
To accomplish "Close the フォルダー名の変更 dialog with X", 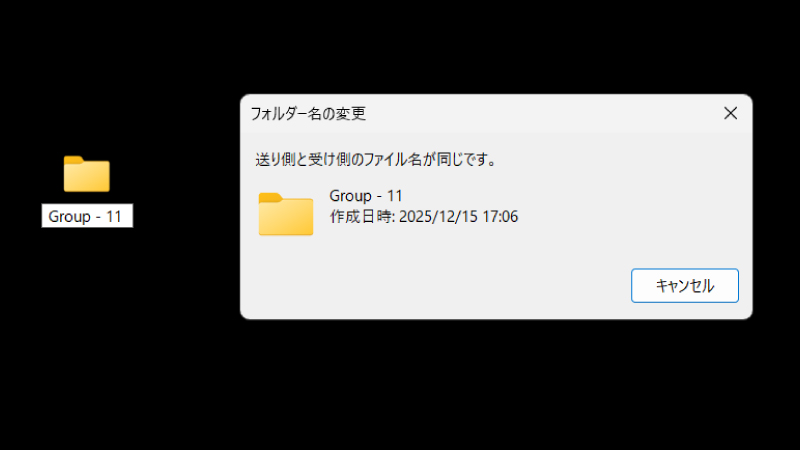I will [731, 113].
